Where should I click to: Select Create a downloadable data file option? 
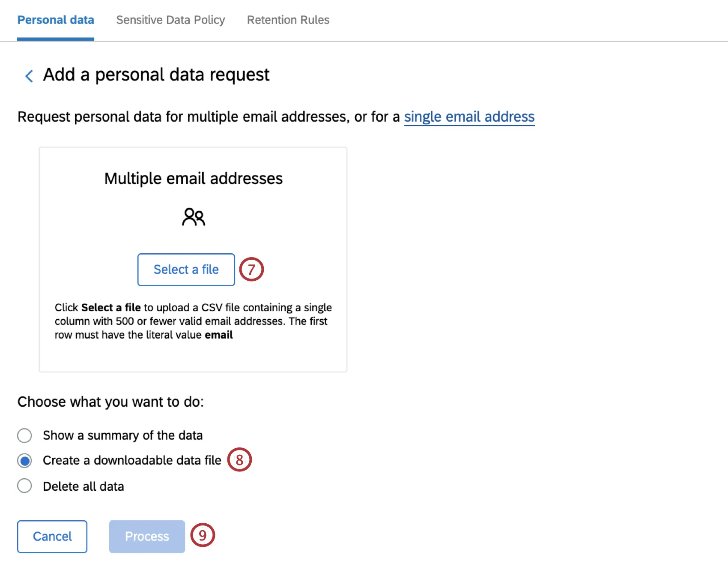[x=24, y=461]
